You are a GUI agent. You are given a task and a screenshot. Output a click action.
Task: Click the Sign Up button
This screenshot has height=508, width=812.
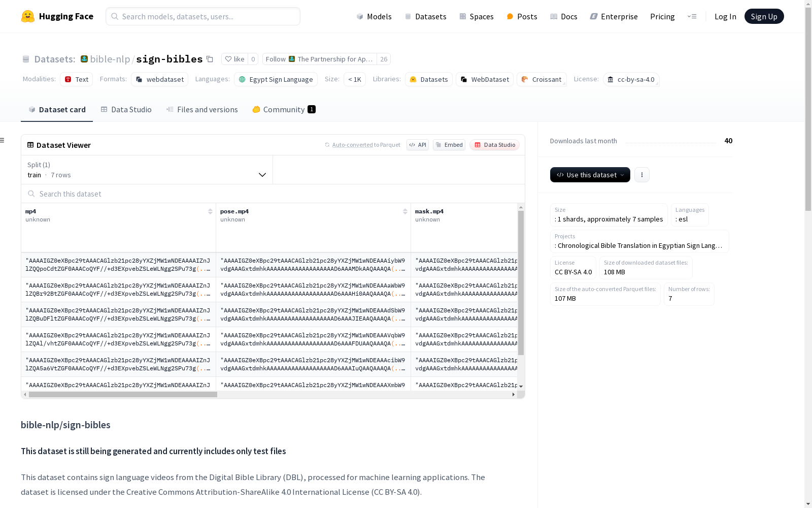(764, 16)
